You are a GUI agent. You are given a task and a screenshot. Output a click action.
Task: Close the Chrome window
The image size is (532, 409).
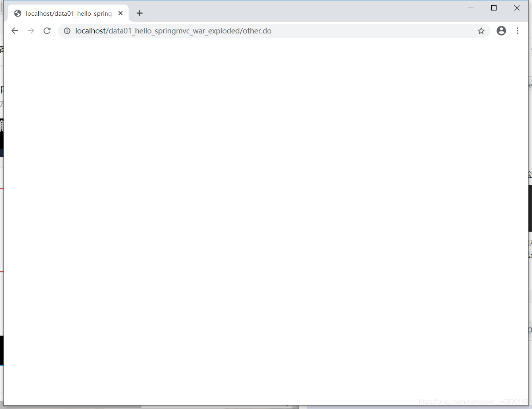pos(517,8)
